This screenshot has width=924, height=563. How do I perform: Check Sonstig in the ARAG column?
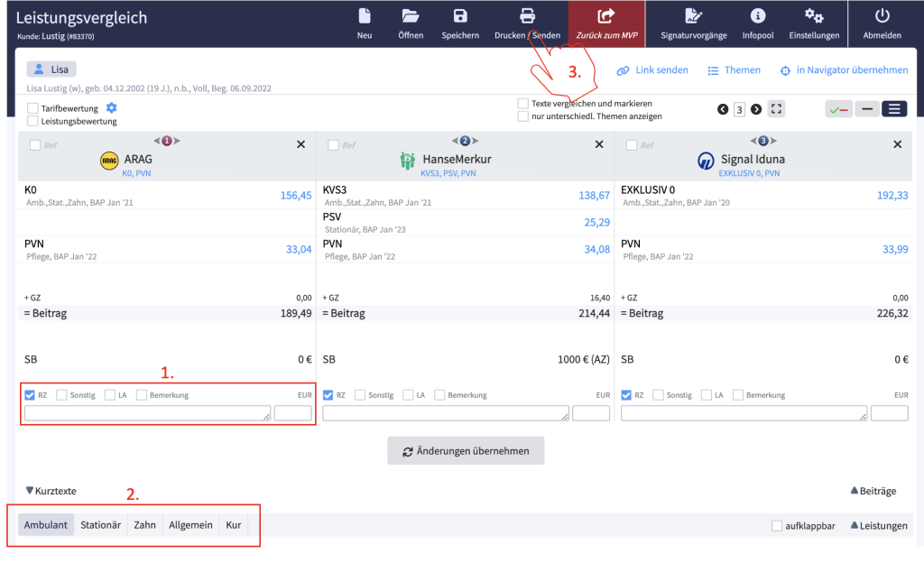(61, 394)
